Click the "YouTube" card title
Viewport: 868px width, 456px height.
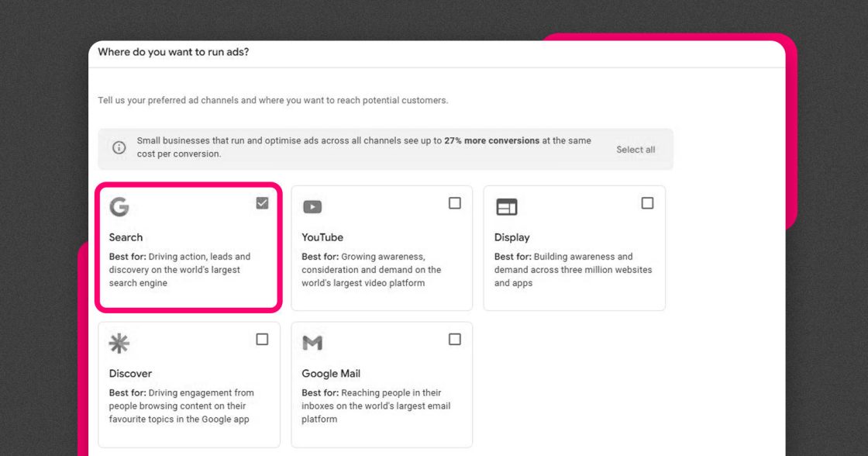pos(322,237)
